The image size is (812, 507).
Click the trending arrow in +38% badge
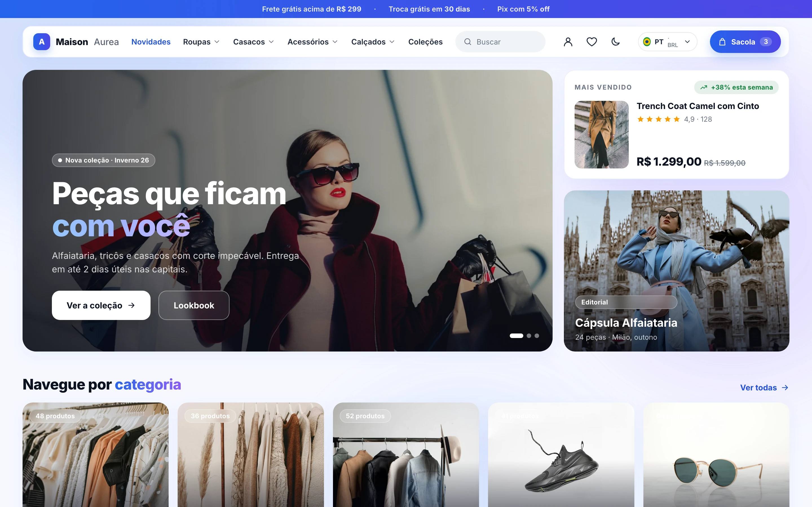click(x=704, y=88)
